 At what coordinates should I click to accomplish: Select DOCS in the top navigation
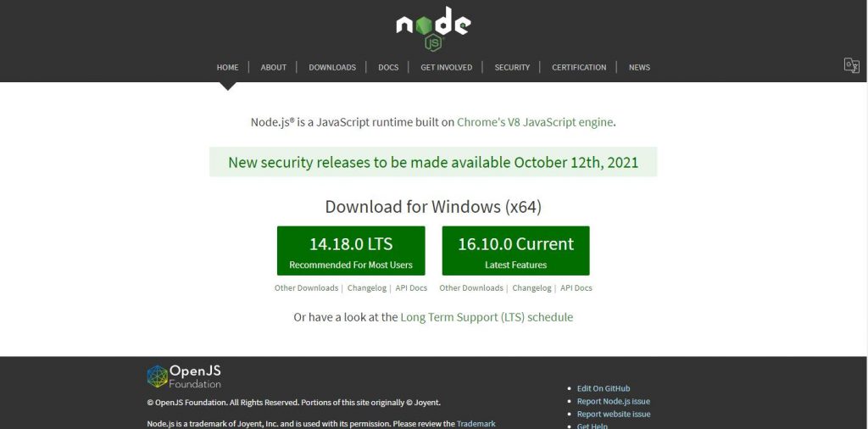tap(388, 68)
